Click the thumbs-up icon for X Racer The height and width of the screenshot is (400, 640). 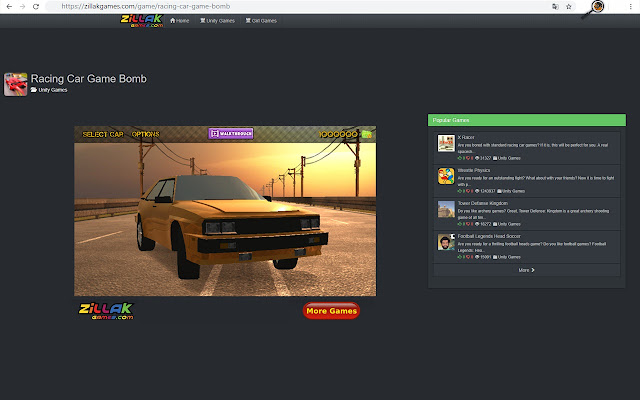pyautogui.click(x=460, y=158)
